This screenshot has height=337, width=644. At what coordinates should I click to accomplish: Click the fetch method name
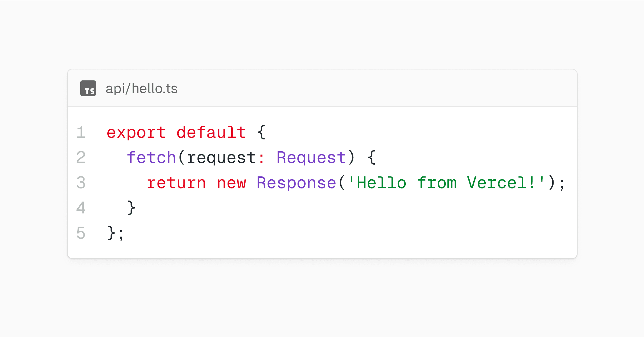point(151,157)
